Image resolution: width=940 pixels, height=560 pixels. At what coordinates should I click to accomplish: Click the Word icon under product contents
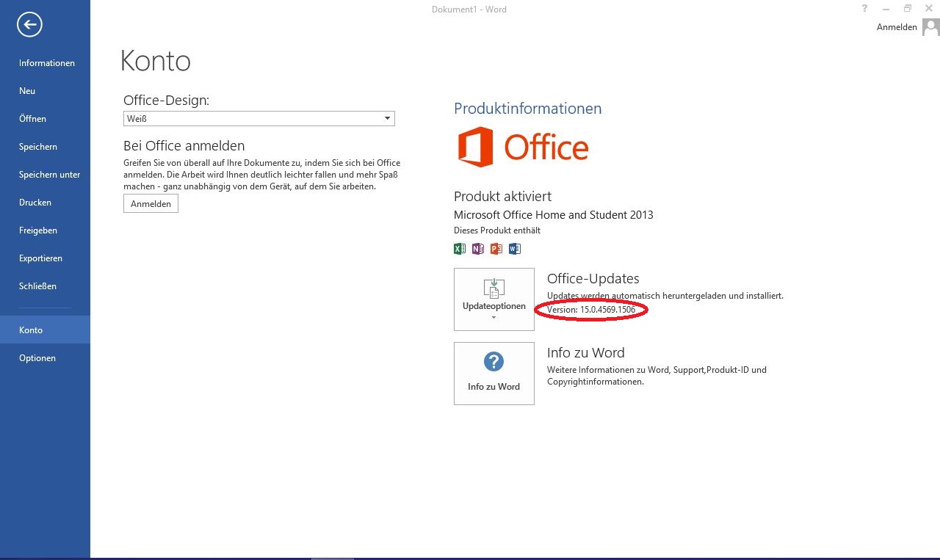514,249
